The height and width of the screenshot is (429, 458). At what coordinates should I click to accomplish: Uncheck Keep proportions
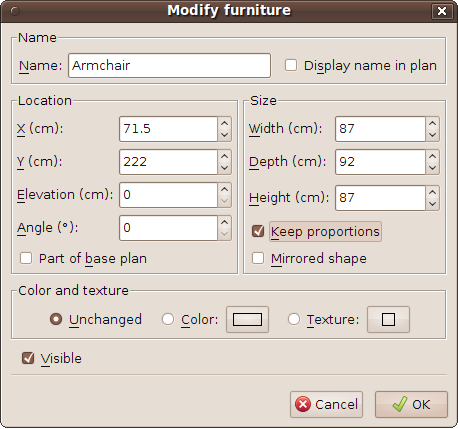pos(258,231)
